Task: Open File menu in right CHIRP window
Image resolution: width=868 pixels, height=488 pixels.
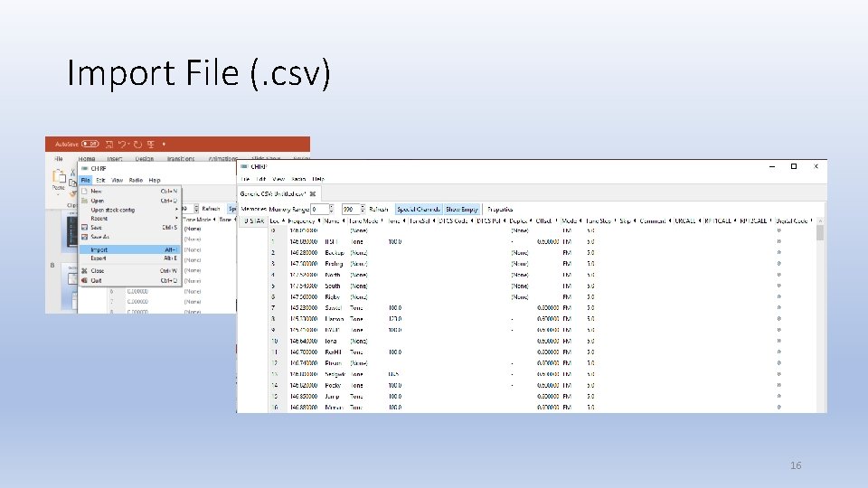Action: pos(245,179)
